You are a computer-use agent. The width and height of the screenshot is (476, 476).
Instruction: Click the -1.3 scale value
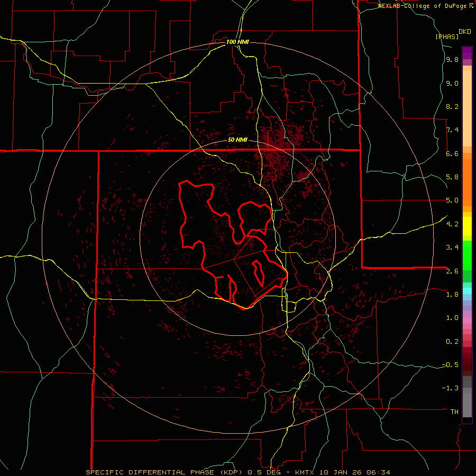click(450, 388)
